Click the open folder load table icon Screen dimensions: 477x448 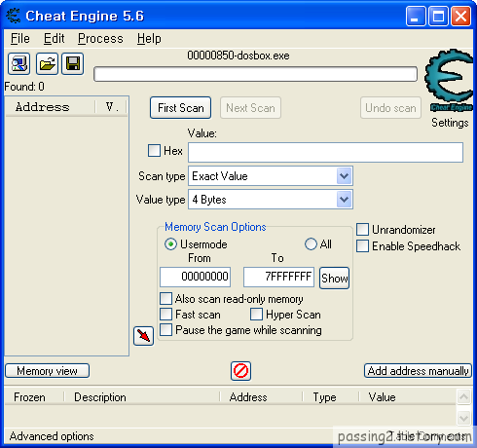tap(47, 63)
